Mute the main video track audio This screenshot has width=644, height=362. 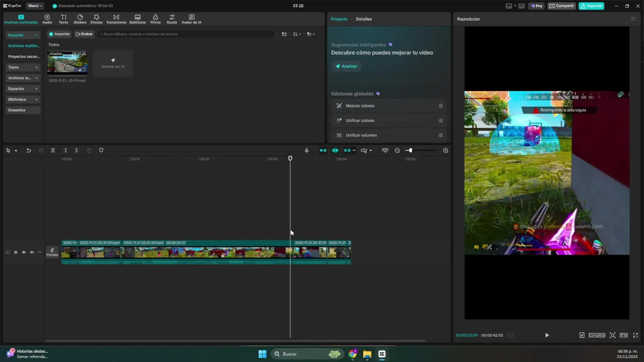click(32, 252)
